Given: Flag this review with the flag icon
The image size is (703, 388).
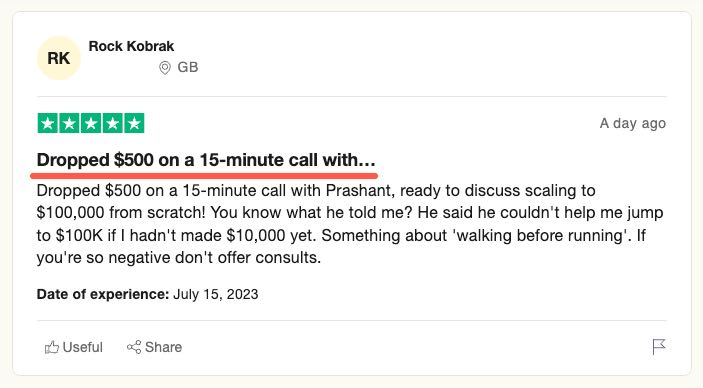Looking at the screenshot, I should coord(659,347).
